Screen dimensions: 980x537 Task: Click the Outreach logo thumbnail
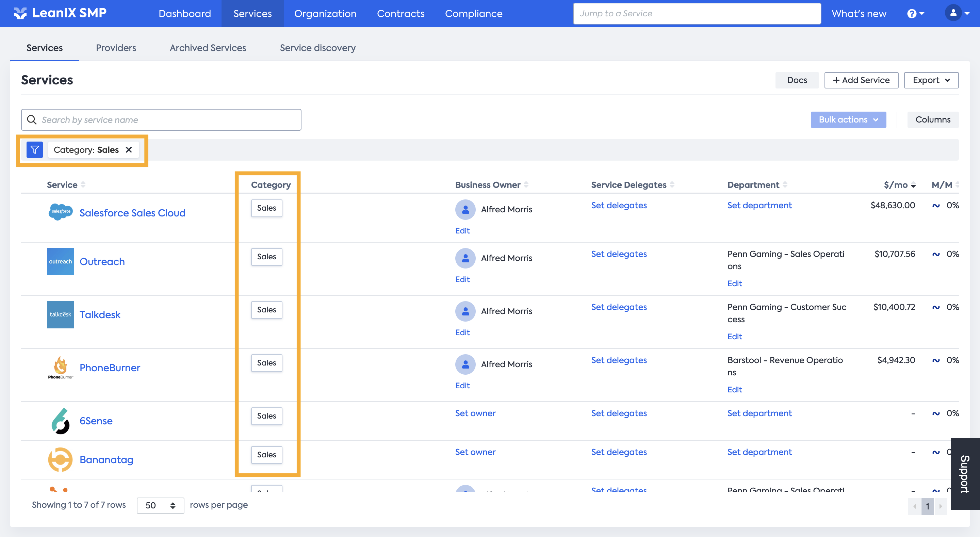[x=60, y=261]
